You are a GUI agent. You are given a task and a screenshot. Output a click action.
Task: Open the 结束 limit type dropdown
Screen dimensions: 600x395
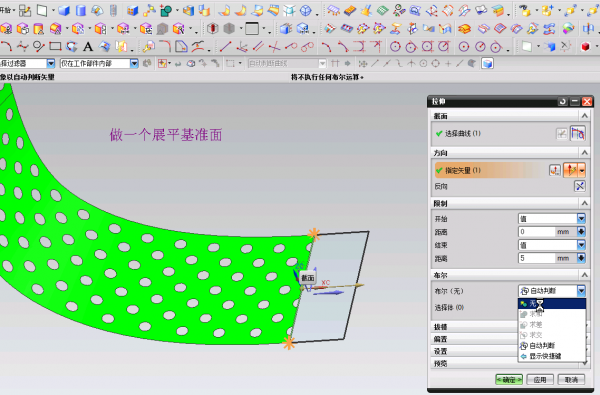552,245
